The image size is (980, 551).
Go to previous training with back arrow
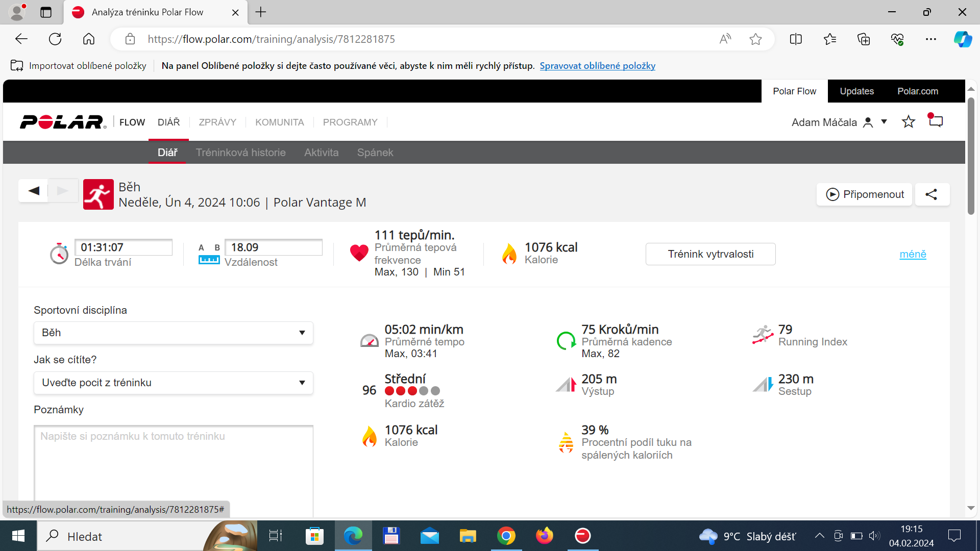pyautogui.click(x=34, y=191)
